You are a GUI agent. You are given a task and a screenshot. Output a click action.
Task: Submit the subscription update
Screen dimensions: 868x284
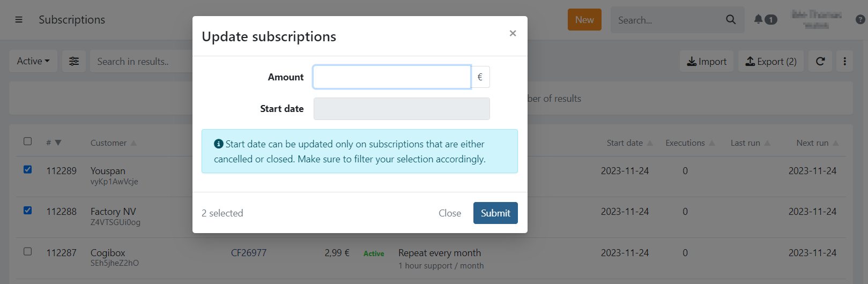click(495, 213)
